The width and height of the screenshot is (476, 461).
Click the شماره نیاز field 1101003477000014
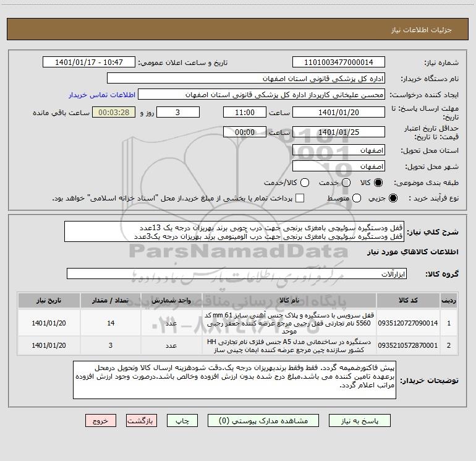[339, 62]
